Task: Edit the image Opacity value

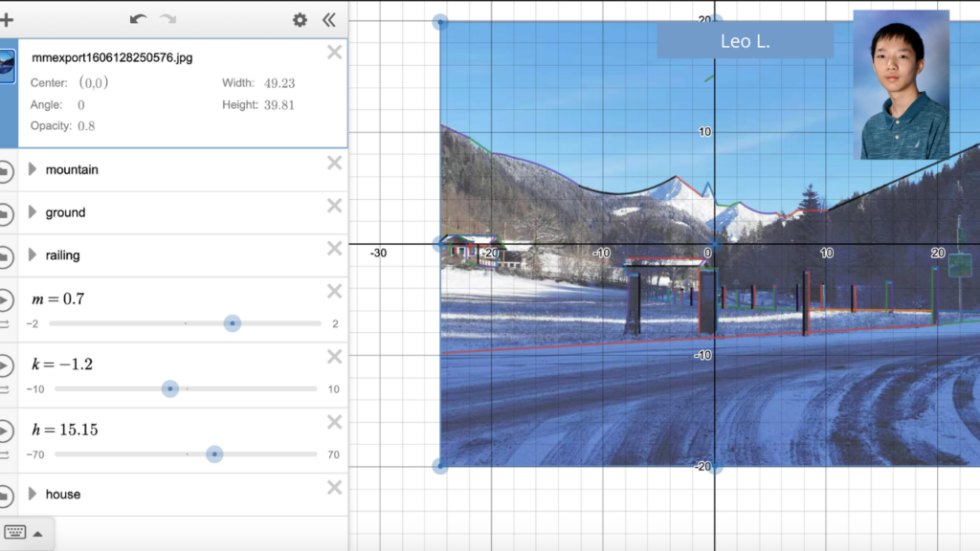Action: (86, 126)
